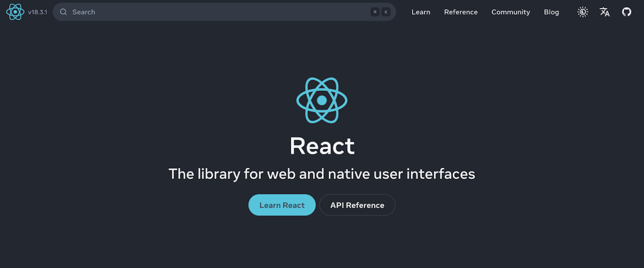Open the GitHub repository via the GitHub icon
This screenshot has width=644, height=268.
click(x=626, y=12)
